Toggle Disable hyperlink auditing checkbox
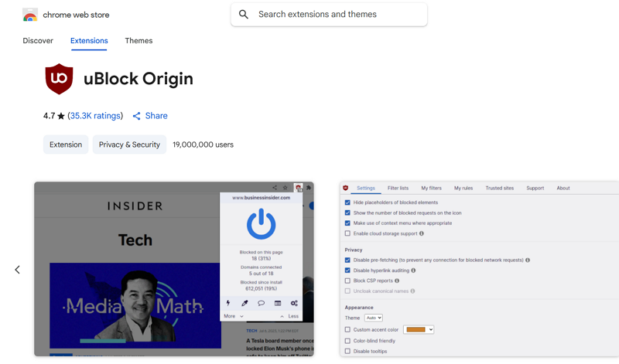Screen dimensions: 619x364 (347, 270)
